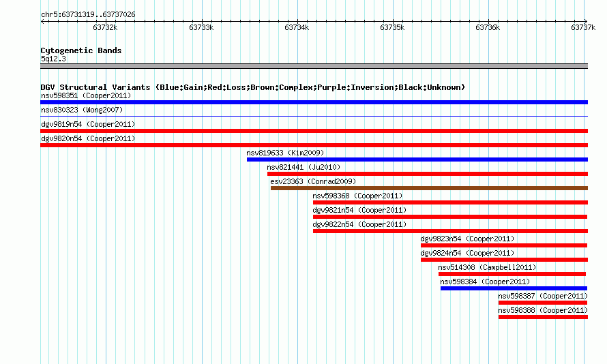The image size is (607, 364).
Task: Click the nsv821441 (Ju2010) label
Action: [x=303, y=167]
